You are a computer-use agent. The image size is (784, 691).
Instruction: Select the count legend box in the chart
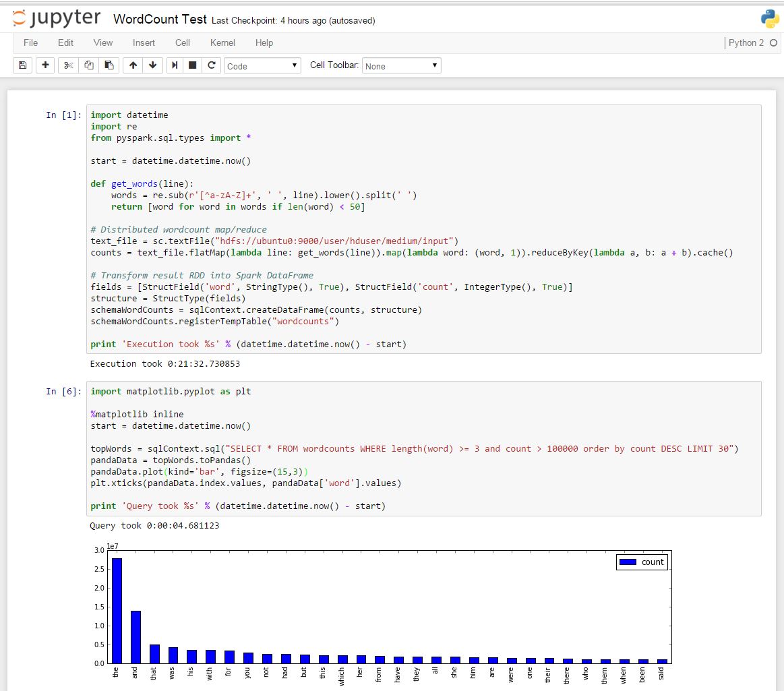pos(642,562)
